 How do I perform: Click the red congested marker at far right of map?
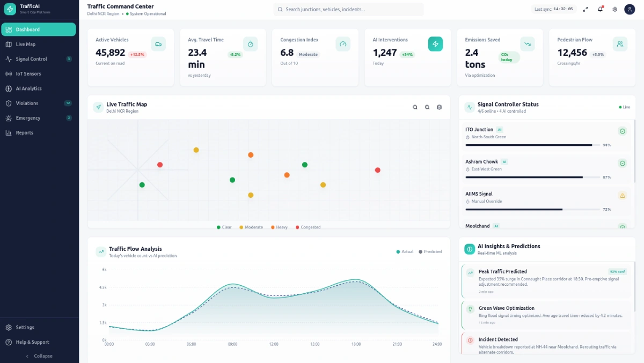(378, 170)
